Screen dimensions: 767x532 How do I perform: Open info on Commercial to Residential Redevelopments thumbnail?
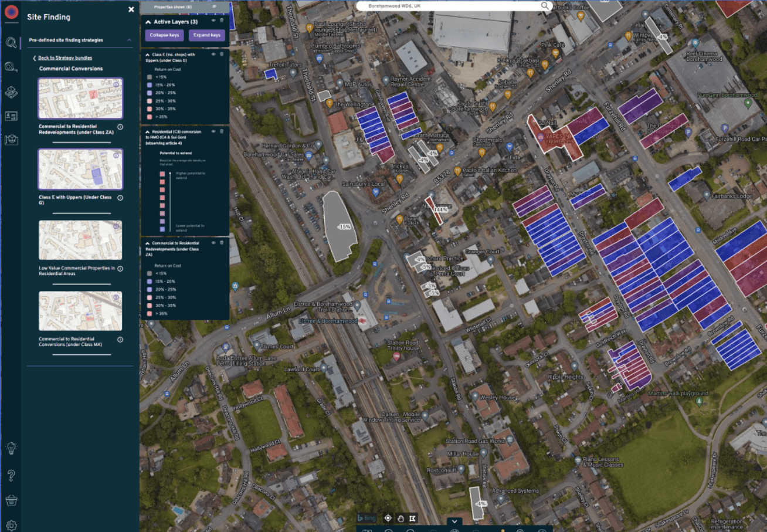coord(116,84)
